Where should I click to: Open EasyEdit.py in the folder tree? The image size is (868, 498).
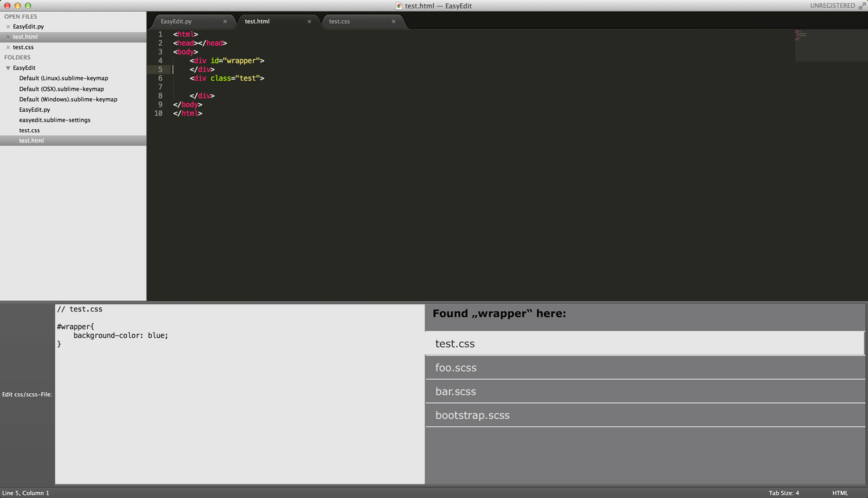(34, 109)
